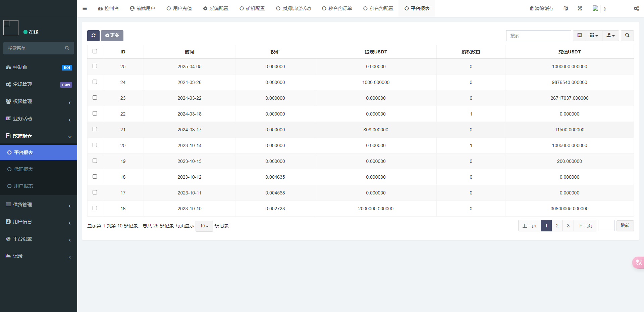644x312 pixels.
Task: Click the table search input field
Action: 538,36
